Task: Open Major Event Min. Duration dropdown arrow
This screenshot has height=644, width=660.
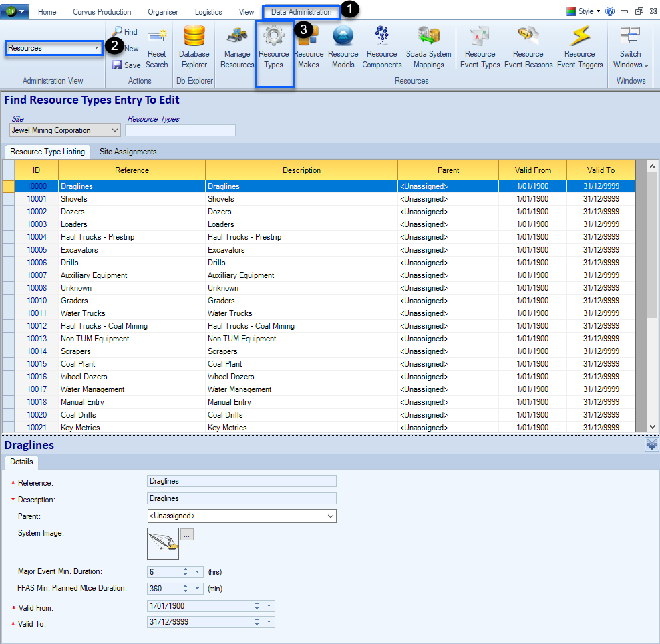Action: coord(197,572)
